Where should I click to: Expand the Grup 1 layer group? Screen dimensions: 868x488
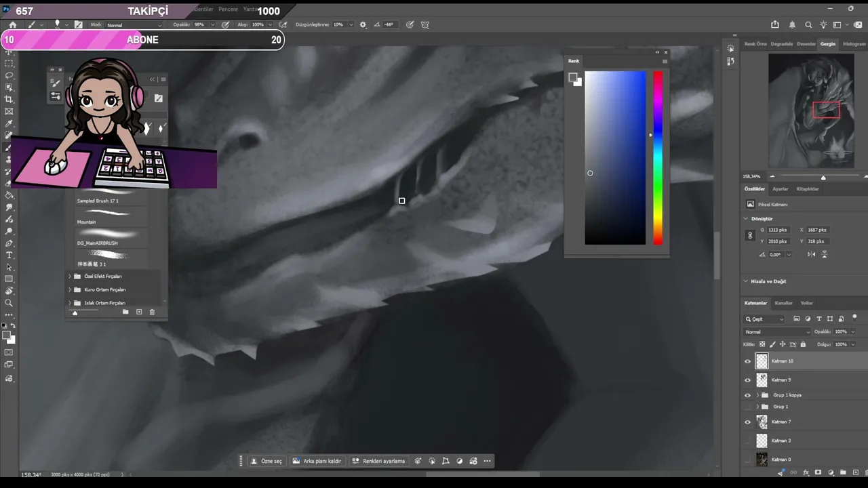(757, 407)
